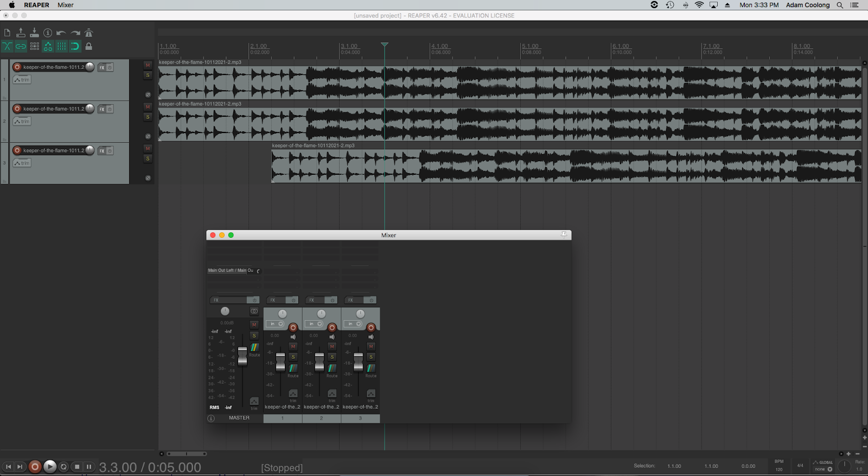Open Time Machine menu bar icon

pyautogui.click(x=670, y=5)
